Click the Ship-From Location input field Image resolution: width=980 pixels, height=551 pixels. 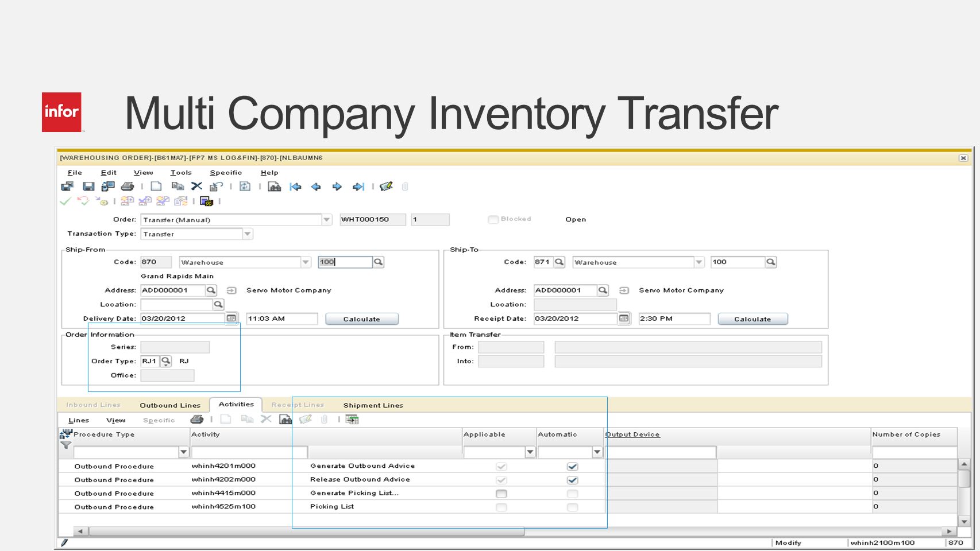pyautogui.click(x=176, y=304)
